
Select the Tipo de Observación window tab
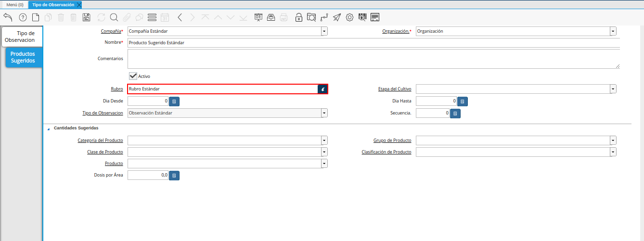tap(53, 4)
